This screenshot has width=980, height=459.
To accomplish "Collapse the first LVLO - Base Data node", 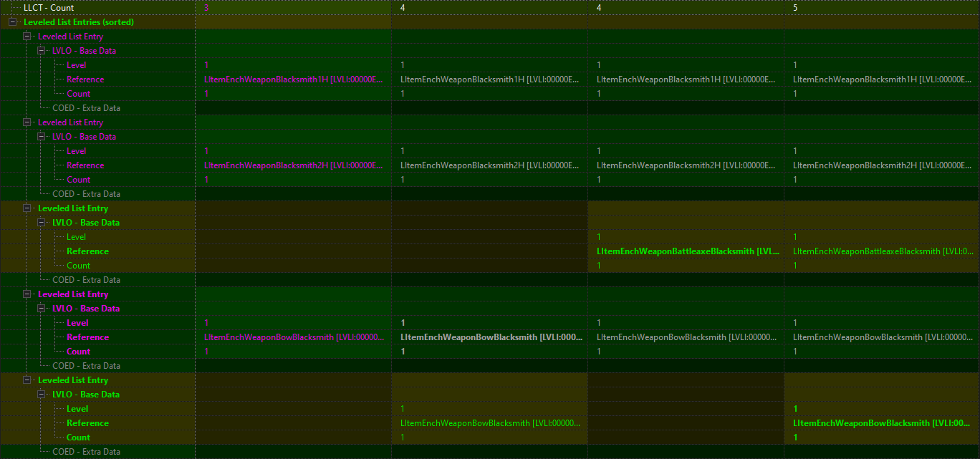I will tap(42, 50).
